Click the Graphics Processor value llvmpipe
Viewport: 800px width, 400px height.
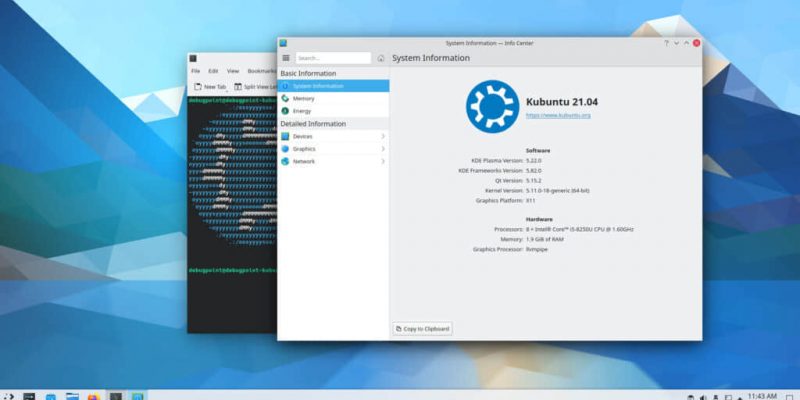click(x=537, y=249)
